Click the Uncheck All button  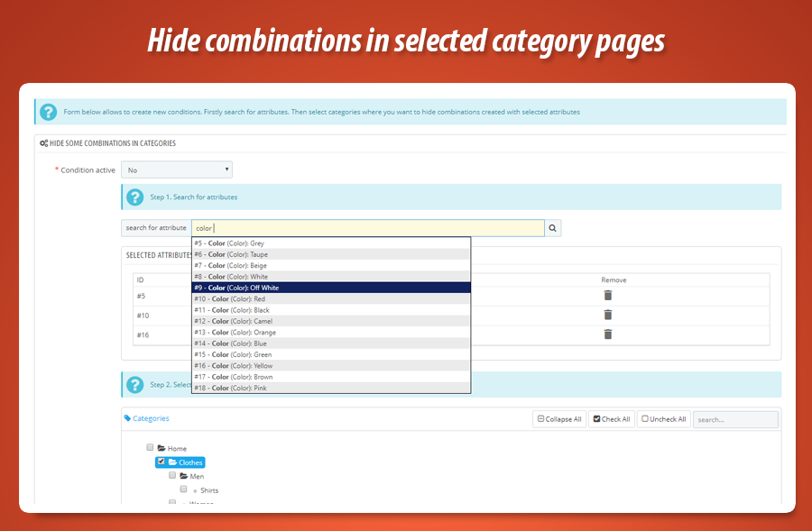click(663, 418)
